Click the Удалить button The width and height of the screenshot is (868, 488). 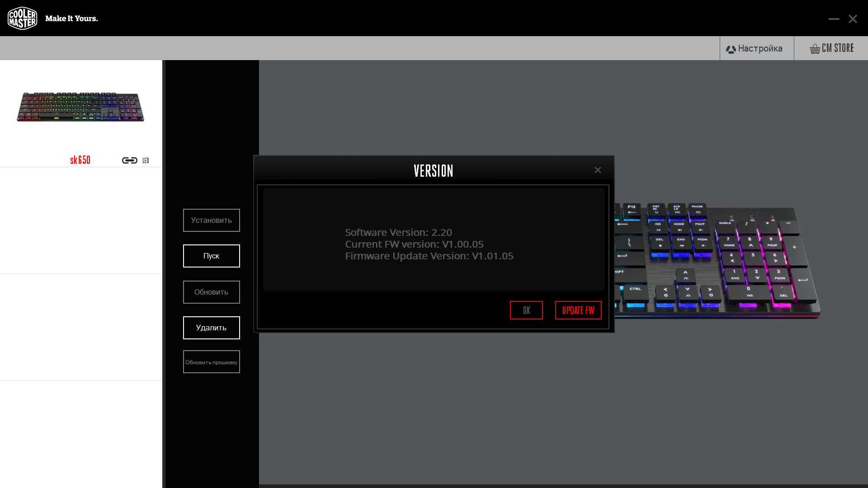coord(211,328)
